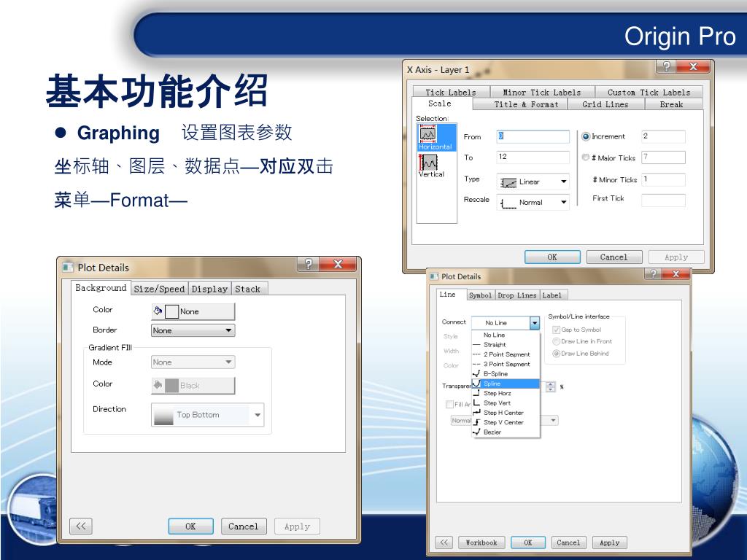Click the Plot Details title icon in left window
Viewport: 747px width, 560px height.
[68, 267]
